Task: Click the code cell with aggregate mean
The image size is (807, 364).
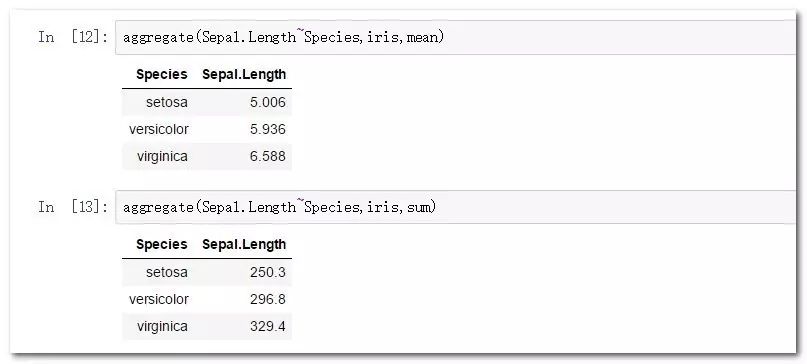Action: pyautogui.click(x=455, y=38)
